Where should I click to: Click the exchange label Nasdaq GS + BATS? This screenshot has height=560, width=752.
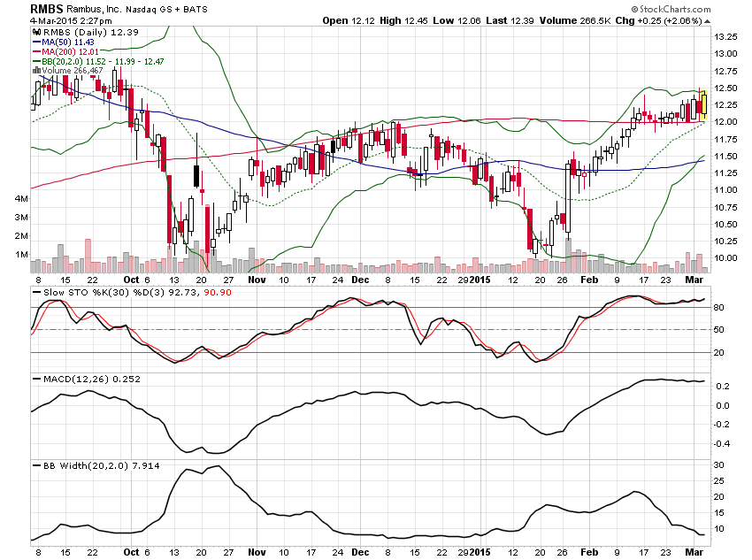[x=167, y=9]
